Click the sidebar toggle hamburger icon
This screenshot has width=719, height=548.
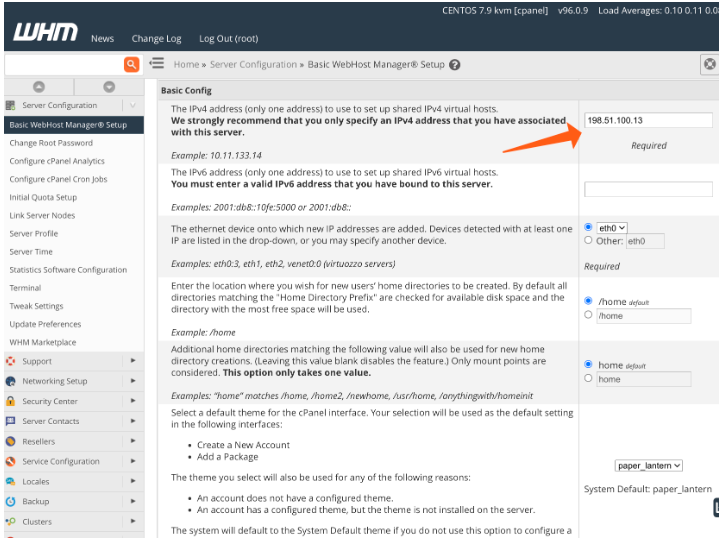click(x=156, y=64)
